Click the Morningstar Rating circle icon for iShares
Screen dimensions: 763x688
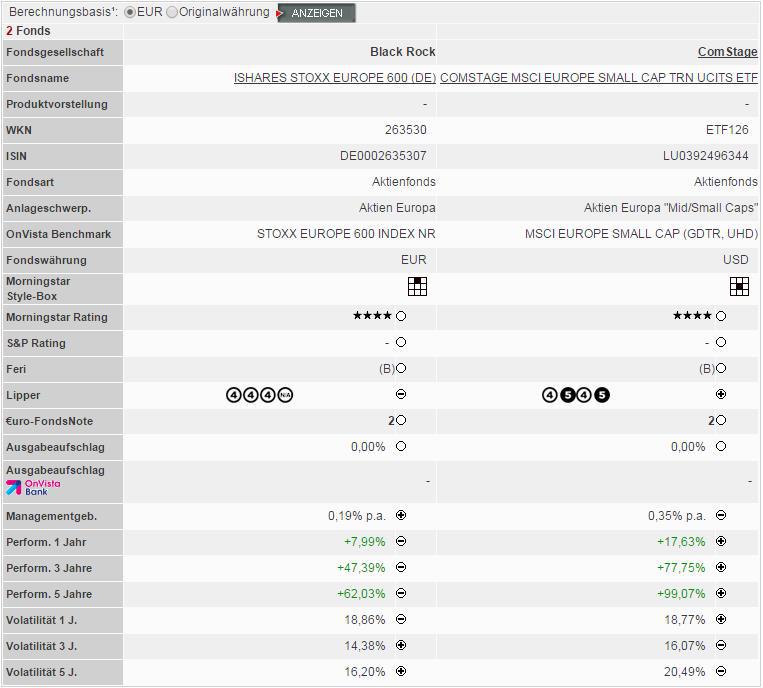(x=401, y=316)
